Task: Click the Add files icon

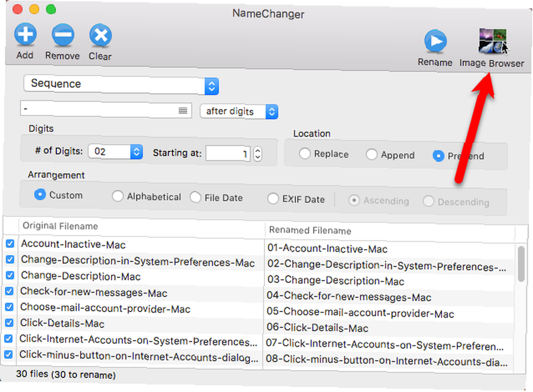Action: tap(26, 34)
